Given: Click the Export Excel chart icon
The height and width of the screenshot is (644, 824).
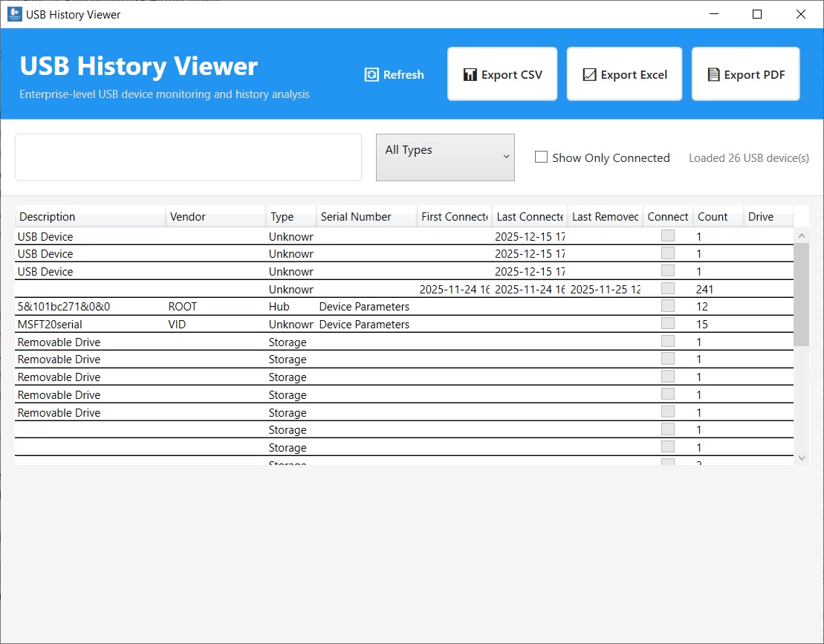Looking at the screenshot, I should (x=589, y=75).
